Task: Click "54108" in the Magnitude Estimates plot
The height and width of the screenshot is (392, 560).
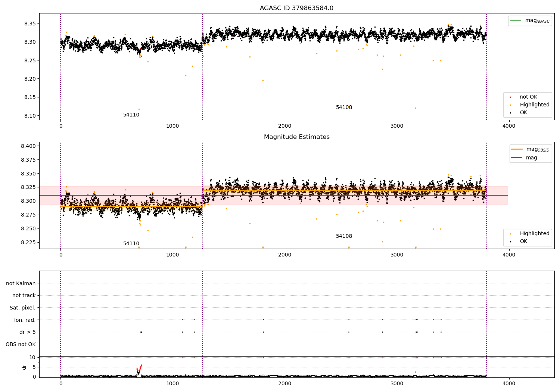Action: click(x=344, y=236)
